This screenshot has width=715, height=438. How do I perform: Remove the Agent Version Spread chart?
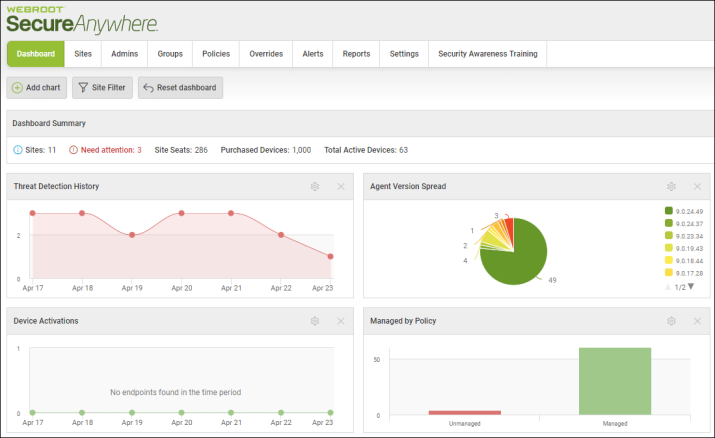pos(697,186)
